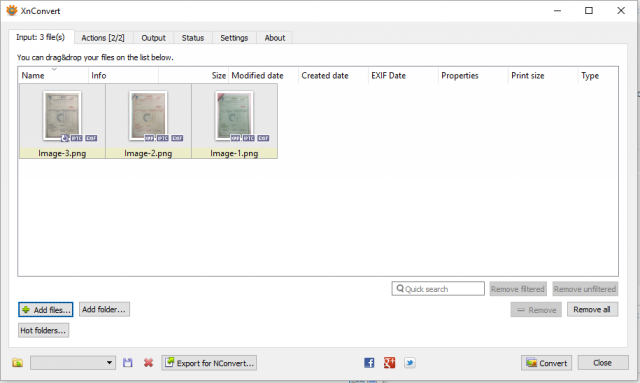Open the Hot folders... dialog

click(x=43, y=330)
